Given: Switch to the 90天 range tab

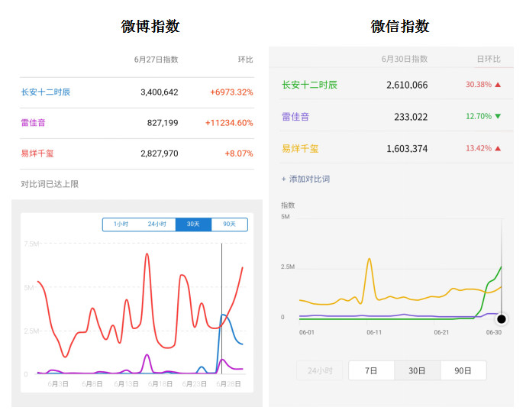Looking at the screenshot, I should (230, 224).
